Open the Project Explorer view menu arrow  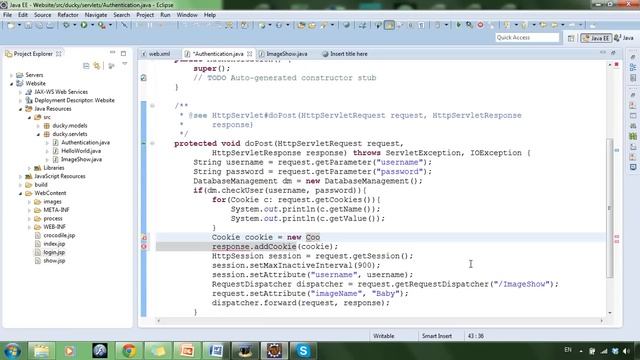point(124,65)
